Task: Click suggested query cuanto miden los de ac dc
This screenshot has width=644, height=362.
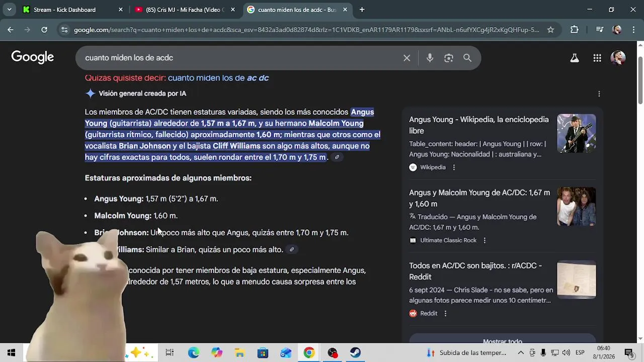Action: click(x=218, y=78)
